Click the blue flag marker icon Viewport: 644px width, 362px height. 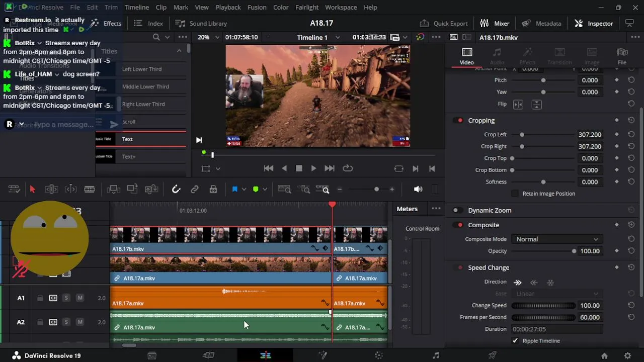click(x=234, y=190)
